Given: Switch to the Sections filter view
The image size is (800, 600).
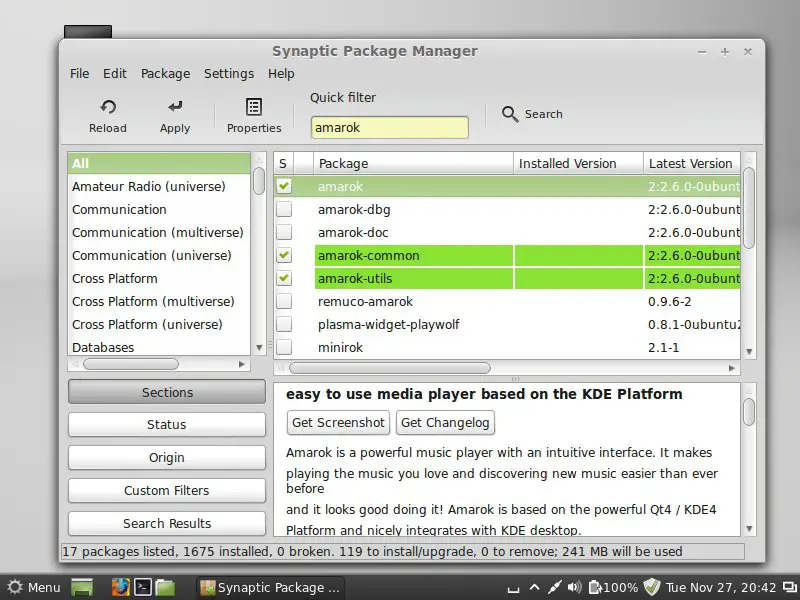Looking at the screenshot, I should [x=167, y=392].
